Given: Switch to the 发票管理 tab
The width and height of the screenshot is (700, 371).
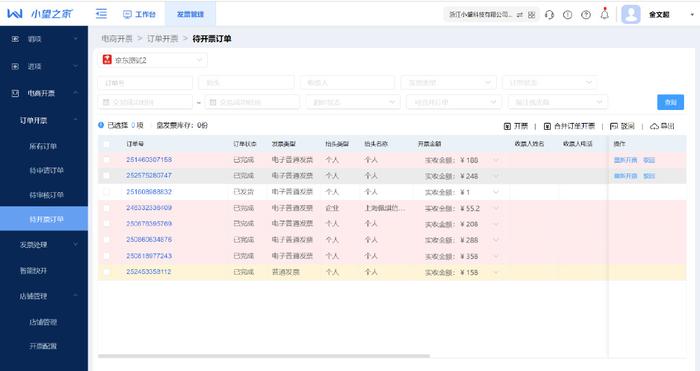Looking at the screenshot, I should 190,14.
